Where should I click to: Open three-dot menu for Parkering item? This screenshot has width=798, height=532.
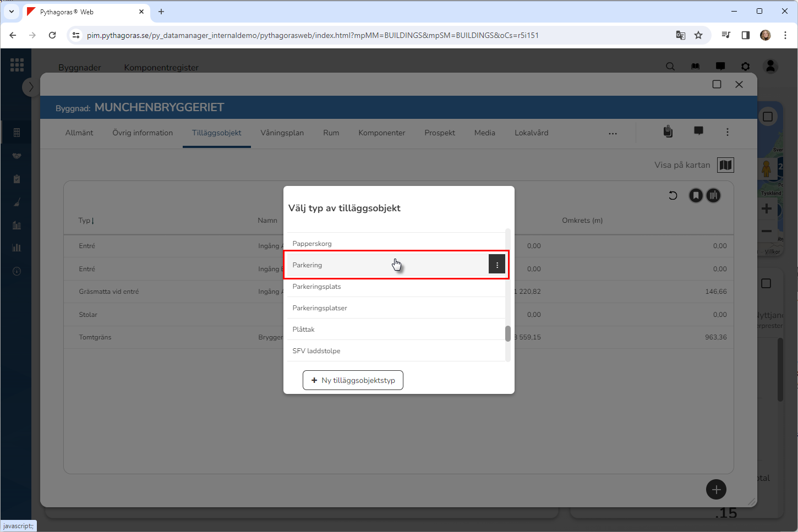(496, 265)
